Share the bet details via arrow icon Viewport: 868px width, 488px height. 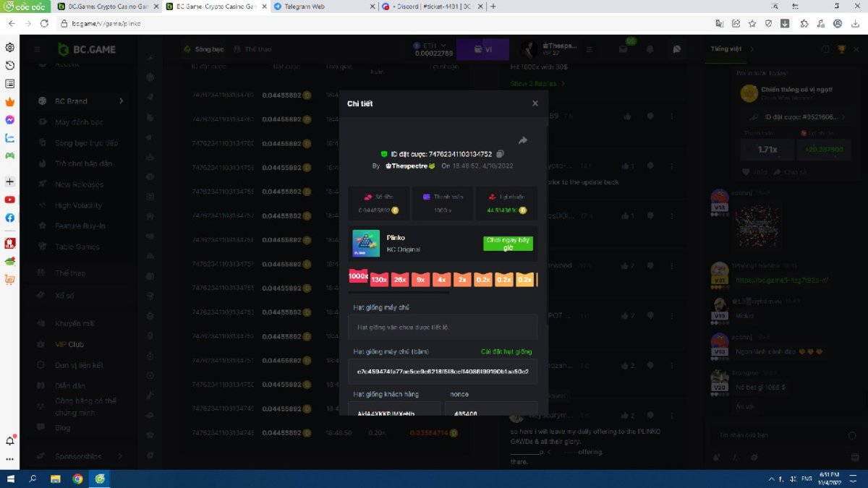[523, 140]
